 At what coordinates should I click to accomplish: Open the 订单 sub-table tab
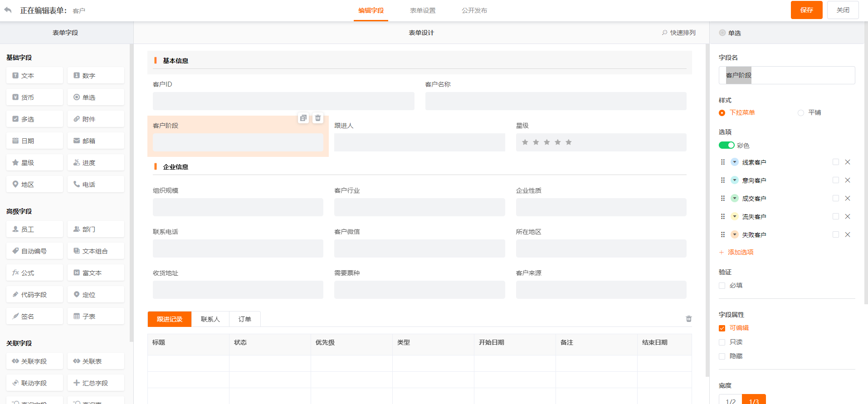tap(245, 319)
